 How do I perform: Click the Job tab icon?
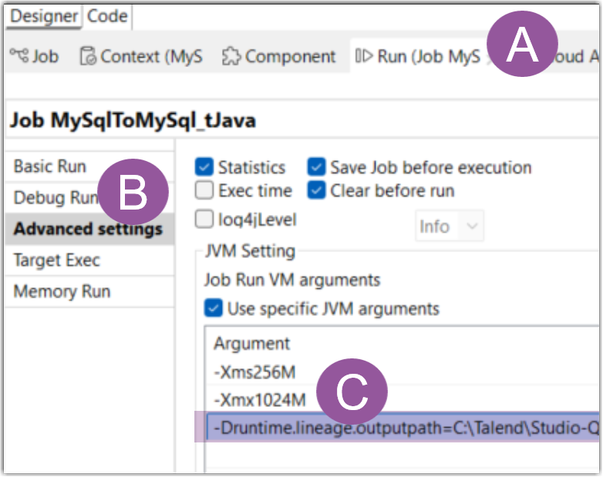coord(17,56)
